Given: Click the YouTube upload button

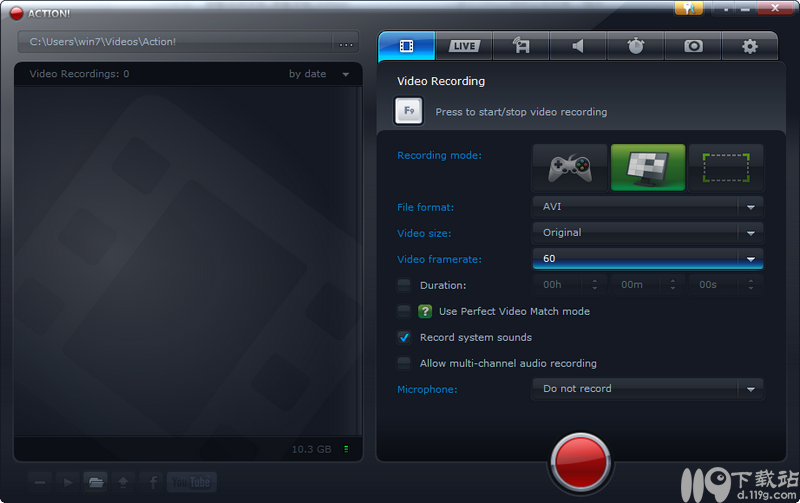Looking at the screenshot, I should tap(192, 482).
